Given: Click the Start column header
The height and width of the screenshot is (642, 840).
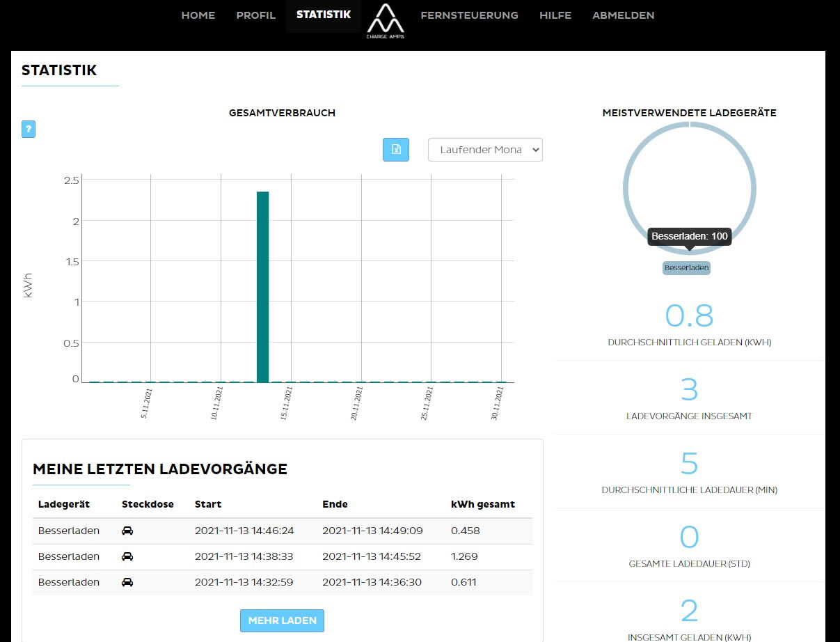Looking at the screenshot, I should [x=208, y=504].
